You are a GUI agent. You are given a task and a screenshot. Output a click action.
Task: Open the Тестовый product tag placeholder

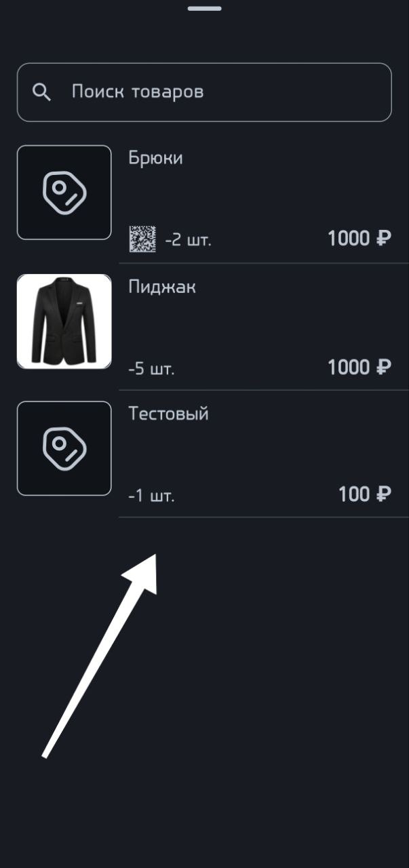64,448
